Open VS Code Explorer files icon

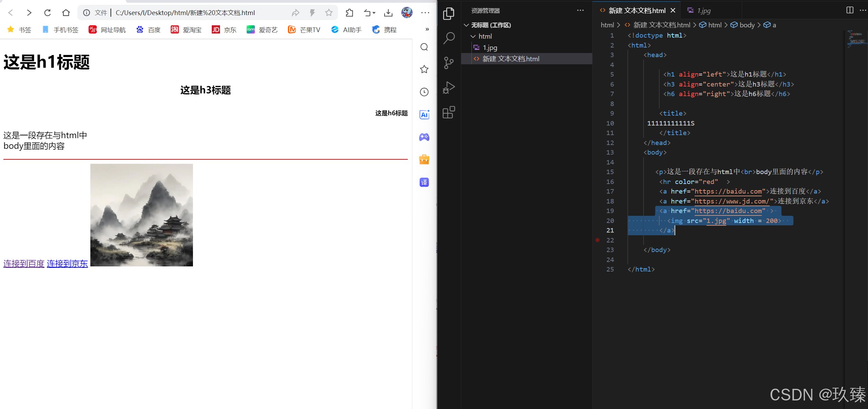pos(449,14)
